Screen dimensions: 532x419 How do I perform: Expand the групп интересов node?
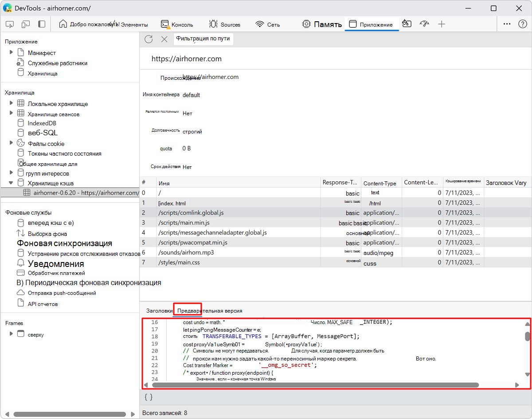pyautogui.click(x=12, y=173)
